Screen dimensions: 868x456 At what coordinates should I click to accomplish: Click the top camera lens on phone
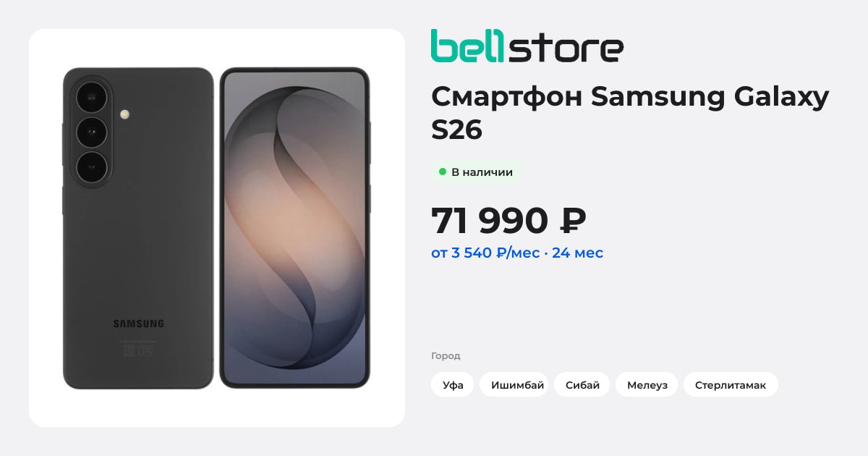pos(92,96)
